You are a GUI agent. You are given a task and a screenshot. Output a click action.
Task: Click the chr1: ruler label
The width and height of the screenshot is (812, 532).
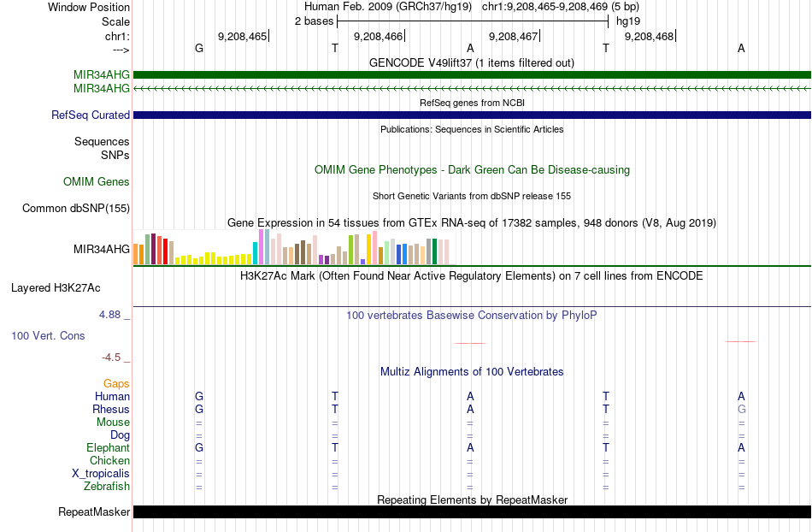[x=117, y=36]
